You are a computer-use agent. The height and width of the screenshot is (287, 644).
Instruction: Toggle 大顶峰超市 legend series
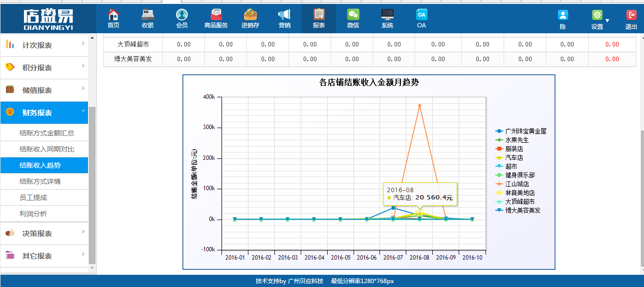coord(515,201)
